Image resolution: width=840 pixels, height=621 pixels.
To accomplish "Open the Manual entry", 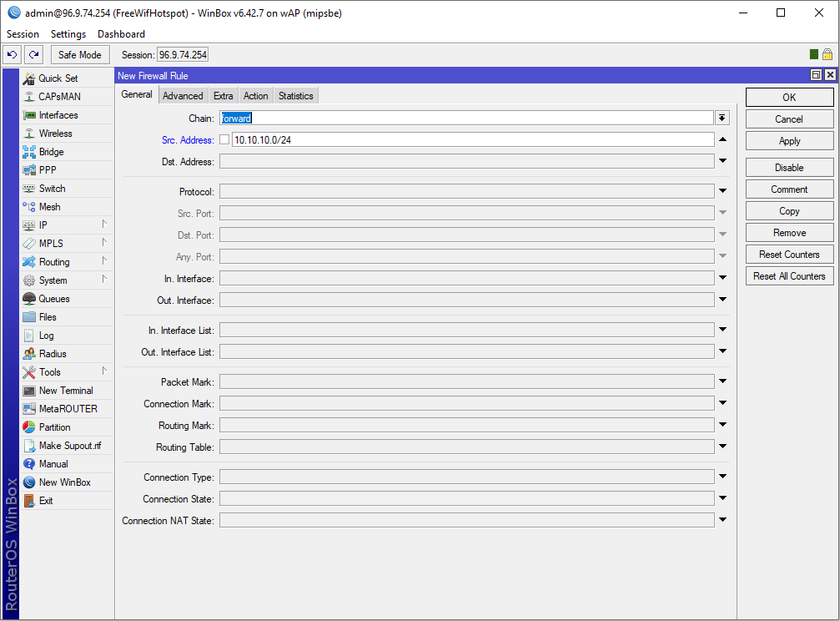I will pyautogui.click(x=67, y=464).
